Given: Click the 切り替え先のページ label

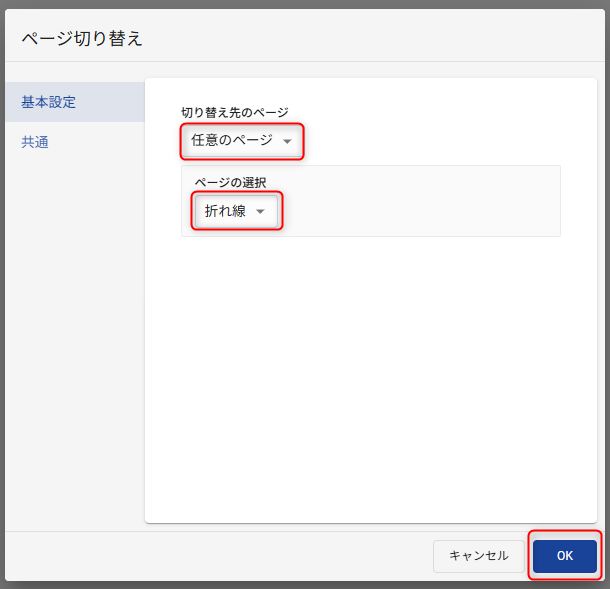Looking at the screenshot, I should [x=234, y=112].
